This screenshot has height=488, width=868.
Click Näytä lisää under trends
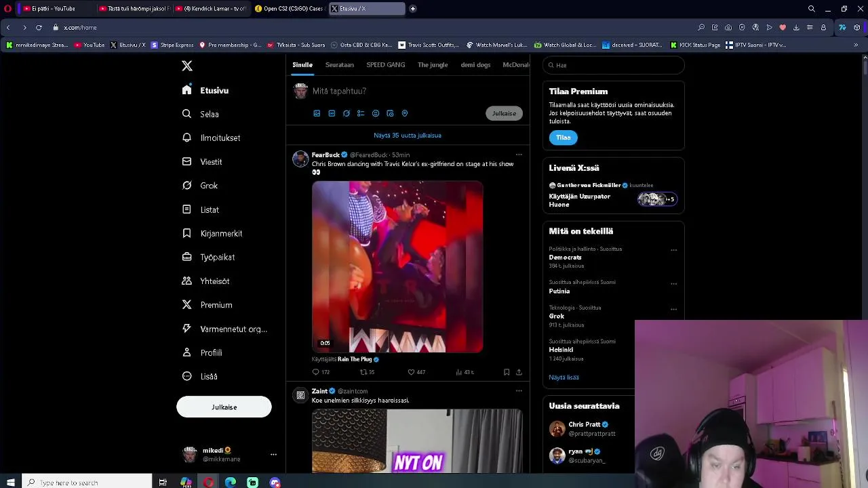tap(564, 378)
